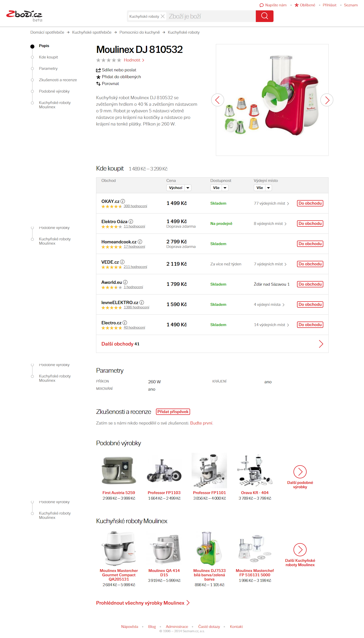Focus the Zboží je boží search field
364x638 pixels.
[x=211, y=16]
